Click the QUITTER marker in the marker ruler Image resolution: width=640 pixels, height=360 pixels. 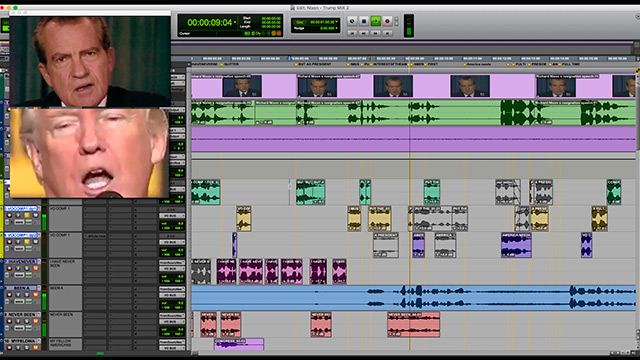click(x=231, y=64)
